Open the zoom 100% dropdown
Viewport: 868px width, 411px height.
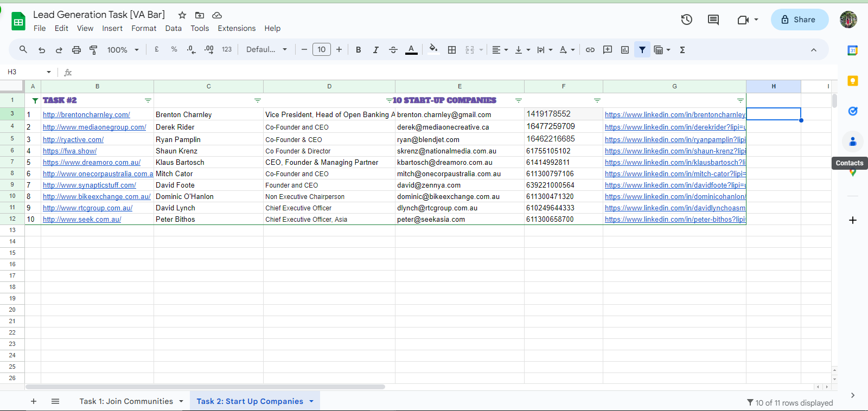tap(123, 50)
